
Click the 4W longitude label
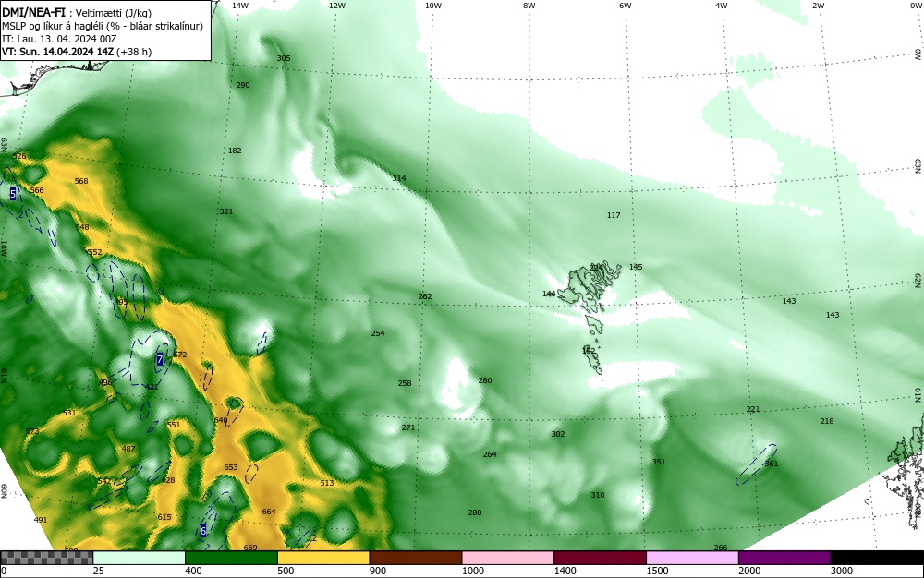(x=722, y=6)
